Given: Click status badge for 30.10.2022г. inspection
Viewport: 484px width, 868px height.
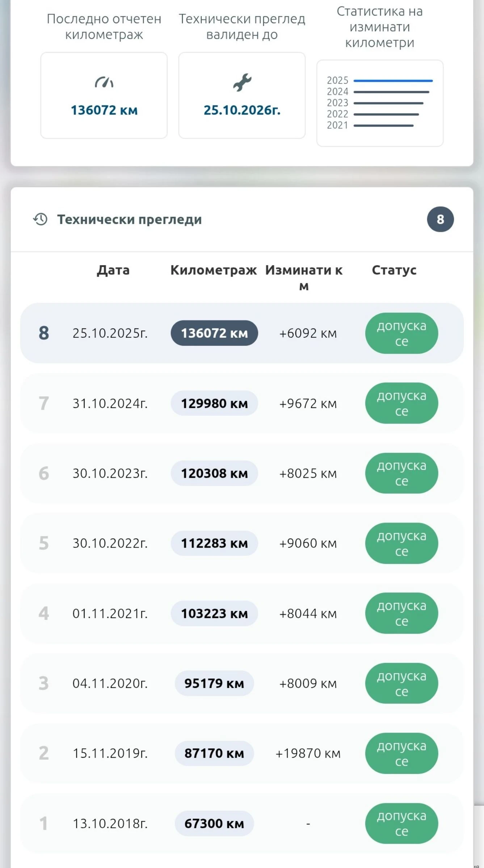Looking at the screenshot, I should tap(401, 543).
